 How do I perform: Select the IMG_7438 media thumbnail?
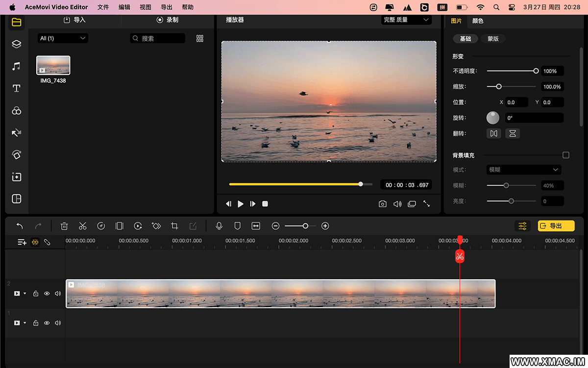53,65
